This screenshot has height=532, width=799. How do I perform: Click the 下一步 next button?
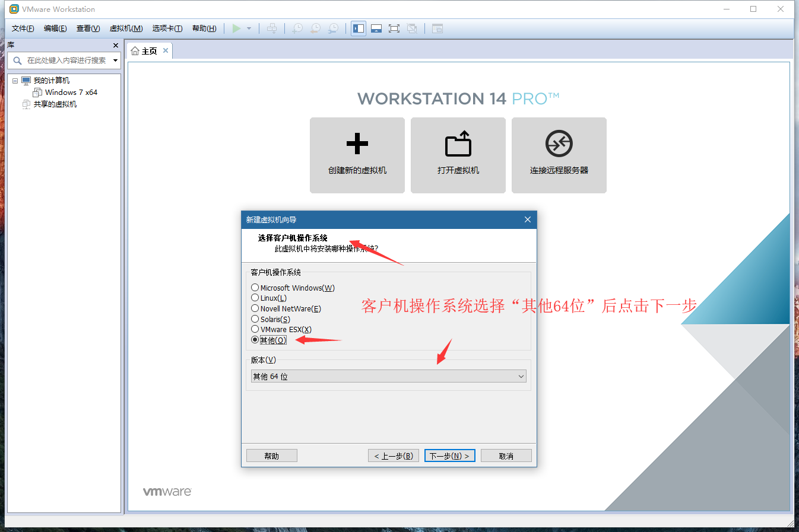coord(449,455)
